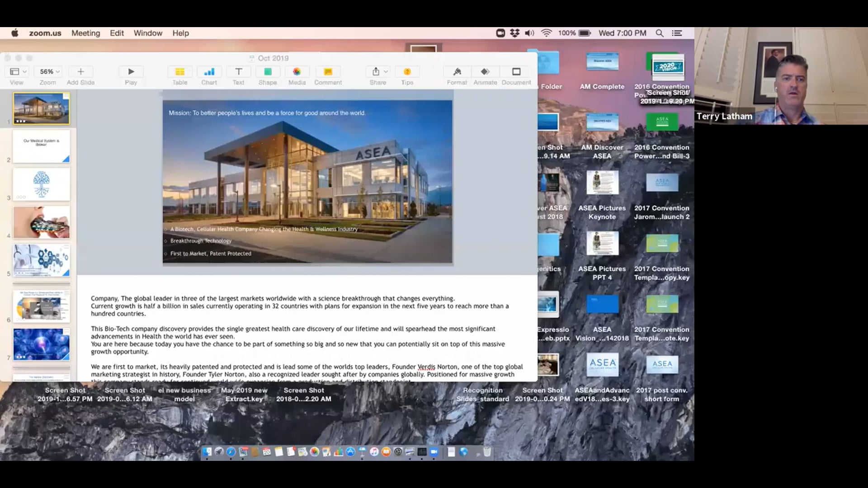Click the battery status icon
The width and height of the screenshot is (868, 488).
(585, 33)
